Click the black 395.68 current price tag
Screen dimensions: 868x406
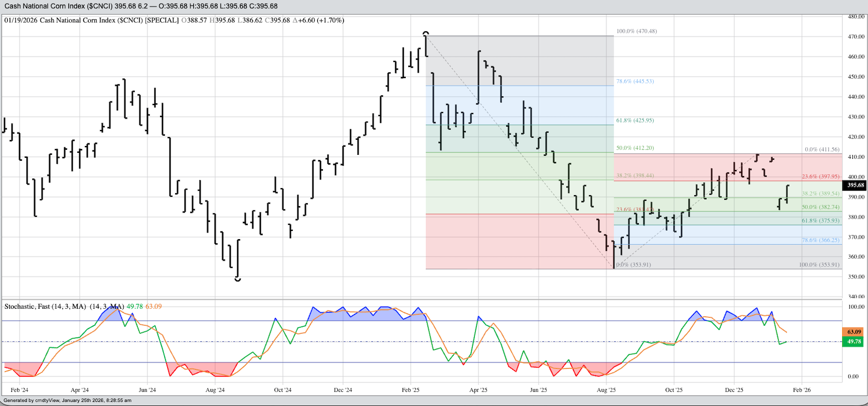pyautogui.click(x=854, y=185)
